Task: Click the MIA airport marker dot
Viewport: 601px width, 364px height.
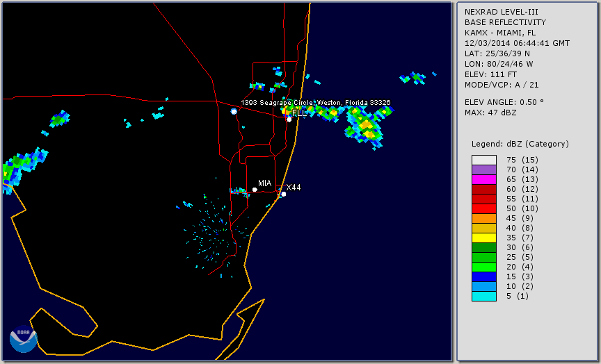Action: [255, 190]
